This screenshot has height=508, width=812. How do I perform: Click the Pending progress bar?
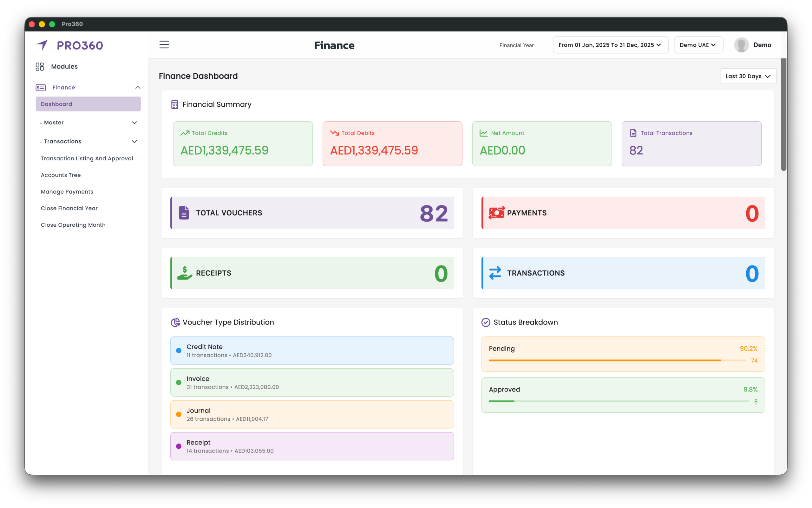617,360
